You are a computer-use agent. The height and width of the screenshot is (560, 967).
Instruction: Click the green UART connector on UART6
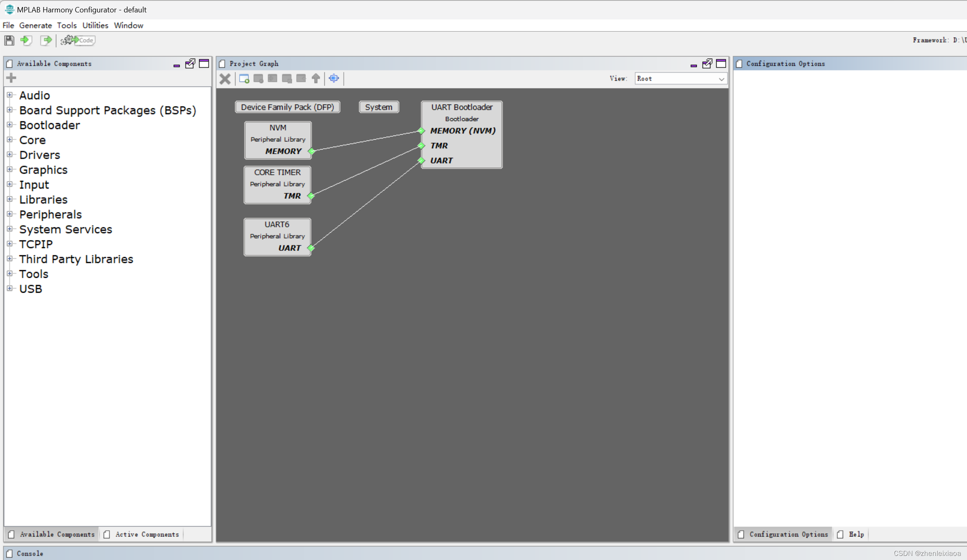(x=311, y=248)
